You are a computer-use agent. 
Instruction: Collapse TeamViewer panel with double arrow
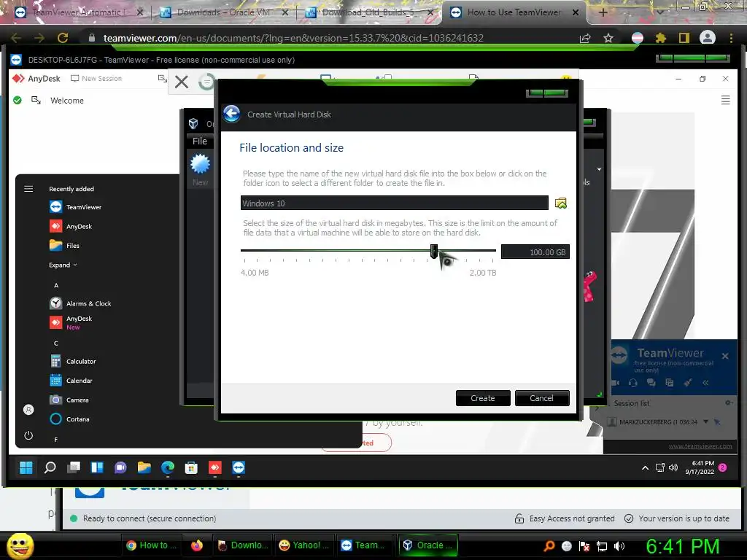click(705, 382)
